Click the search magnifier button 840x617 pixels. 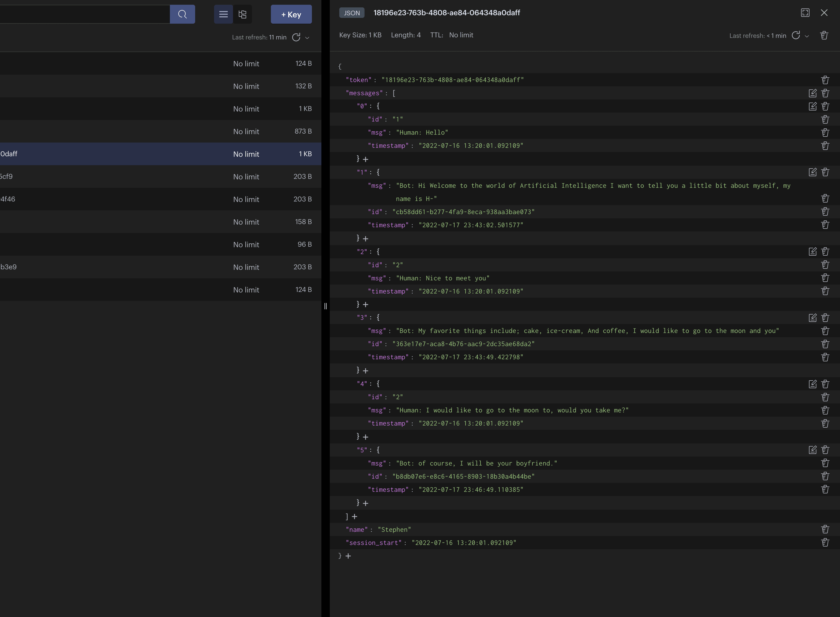pyautogui.click(x=182, y=14)
